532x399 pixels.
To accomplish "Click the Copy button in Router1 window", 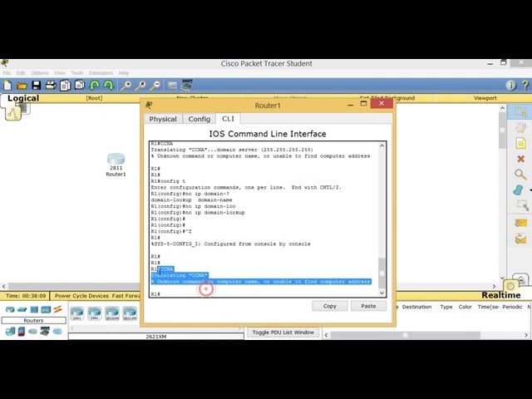I will (x=329, y=306).
